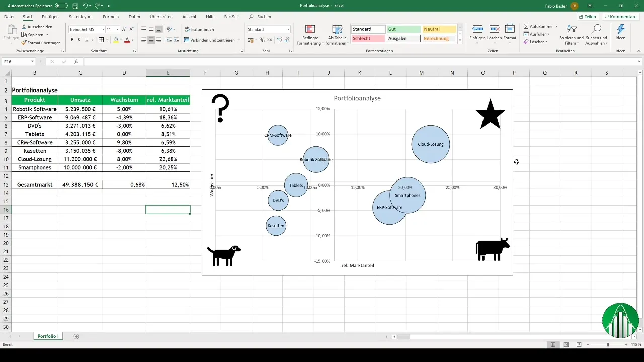The width and height of the screenshot is (644, 362).
Task: Toggle italic formatting (K button)
Action: [79, 40]
